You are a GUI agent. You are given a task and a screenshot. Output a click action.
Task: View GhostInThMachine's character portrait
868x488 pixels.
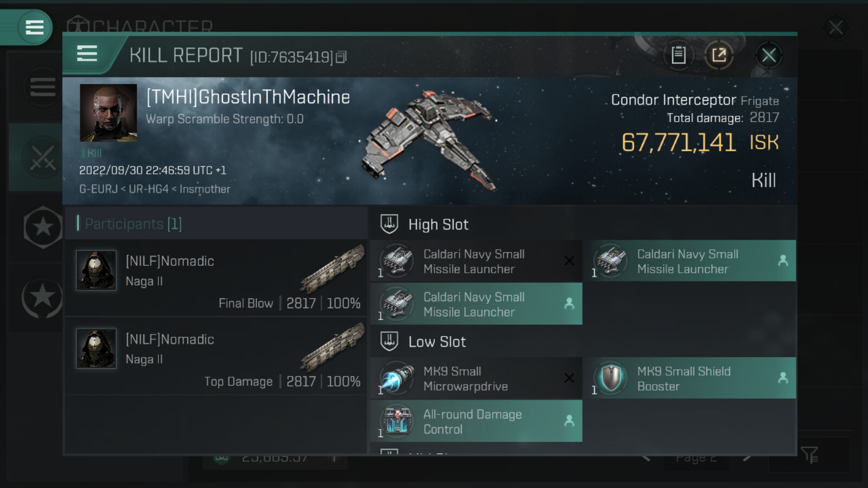[x=108, y=113]
